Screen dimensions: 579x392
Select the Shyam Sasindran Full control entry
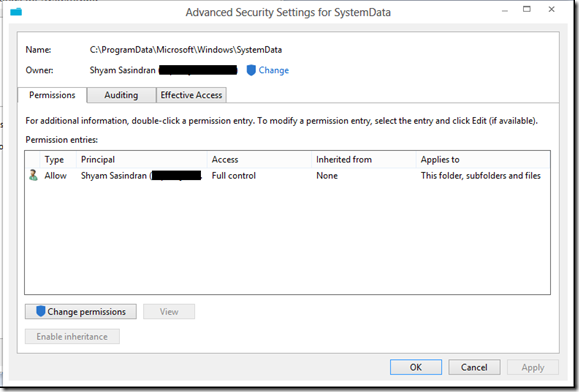point(287,176)
